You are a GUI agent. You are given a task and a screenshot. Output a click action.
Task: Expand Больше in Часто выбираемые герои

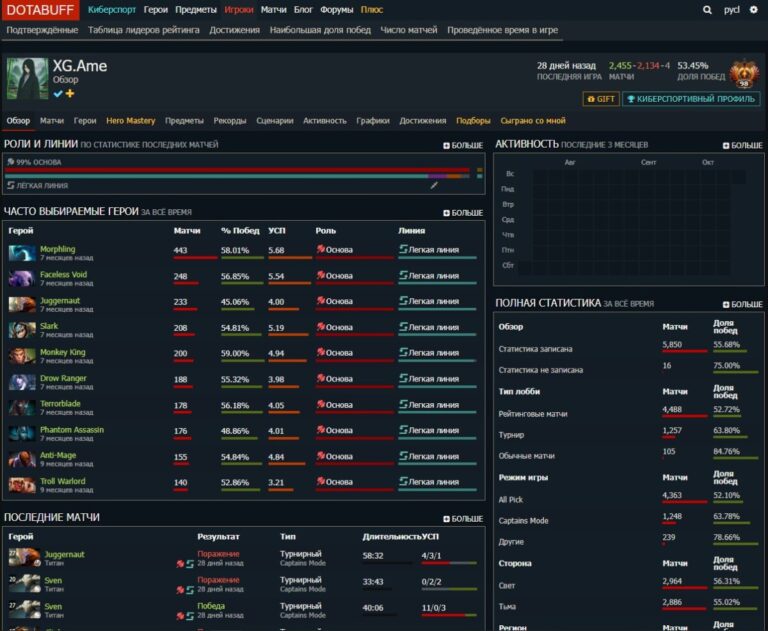click(x=463, y=213)
